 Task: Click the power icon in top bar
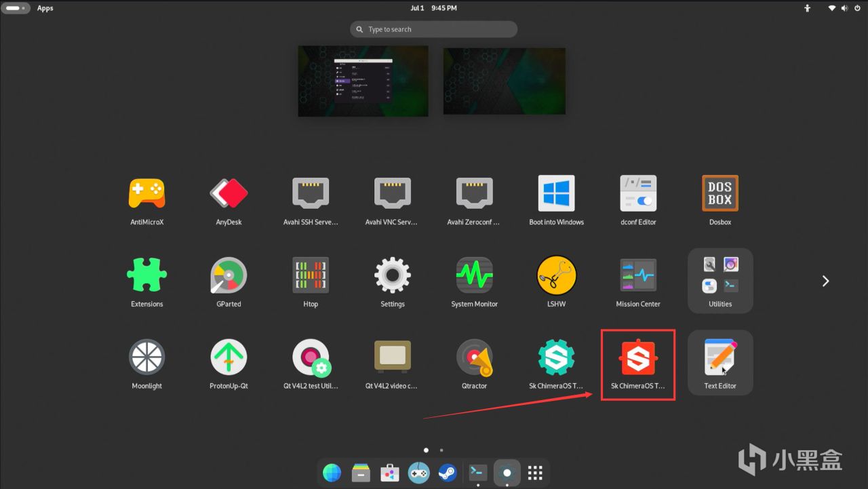tap(858, 8)
